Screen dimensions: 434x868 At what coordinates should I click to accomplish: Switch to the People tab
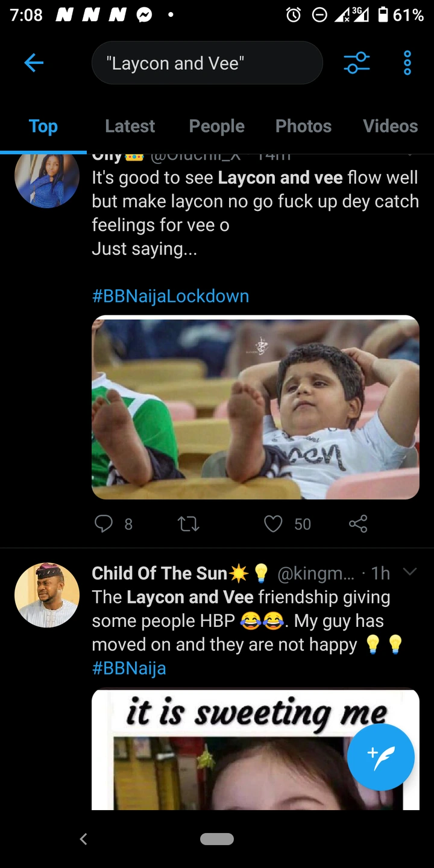(217, 126)
